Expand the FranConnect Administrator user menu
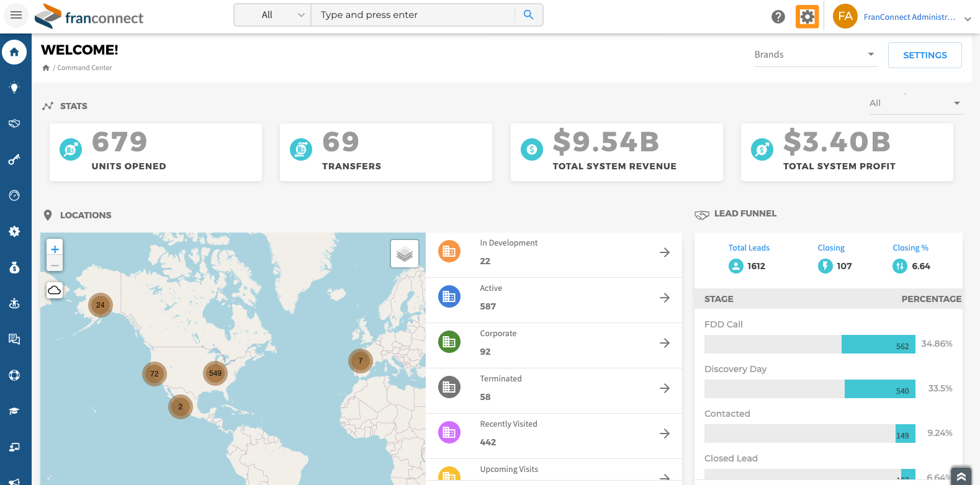 (968, 19)
